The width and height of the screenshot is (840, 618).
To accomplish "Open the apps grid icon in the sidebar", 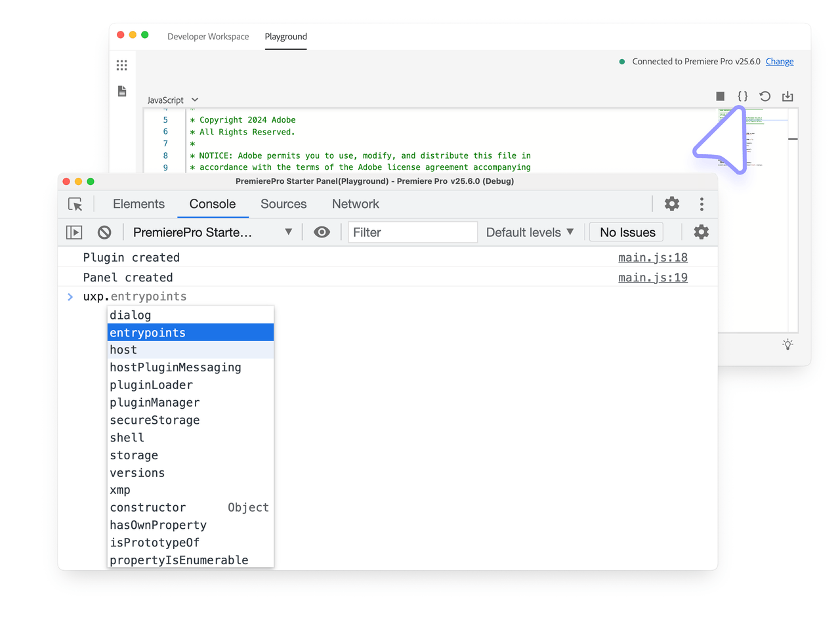I will point(121,65).
